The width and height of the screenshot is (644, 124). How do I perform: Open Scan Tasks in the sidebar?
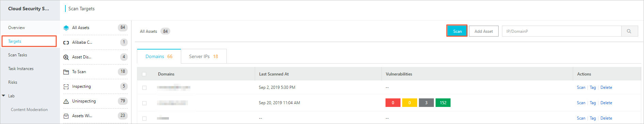click(x=18, y=55)
